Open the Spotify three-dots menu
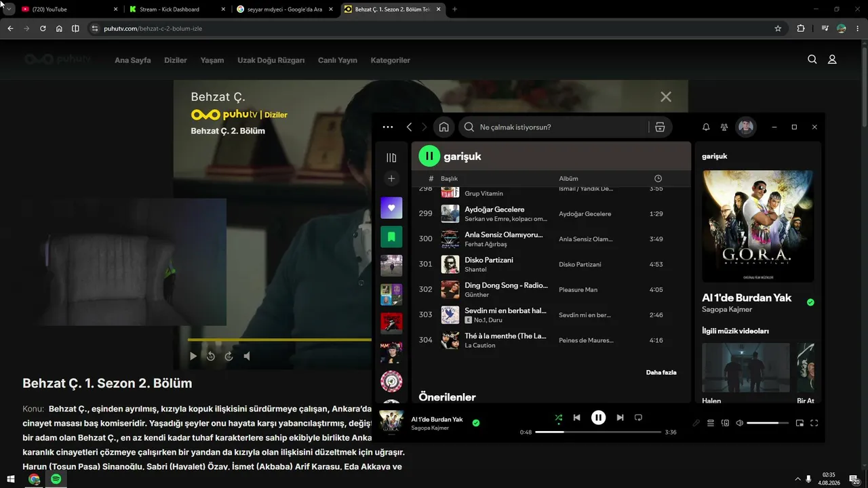The image size is (868, 488). pyautogui.click(x=388, y=127)
